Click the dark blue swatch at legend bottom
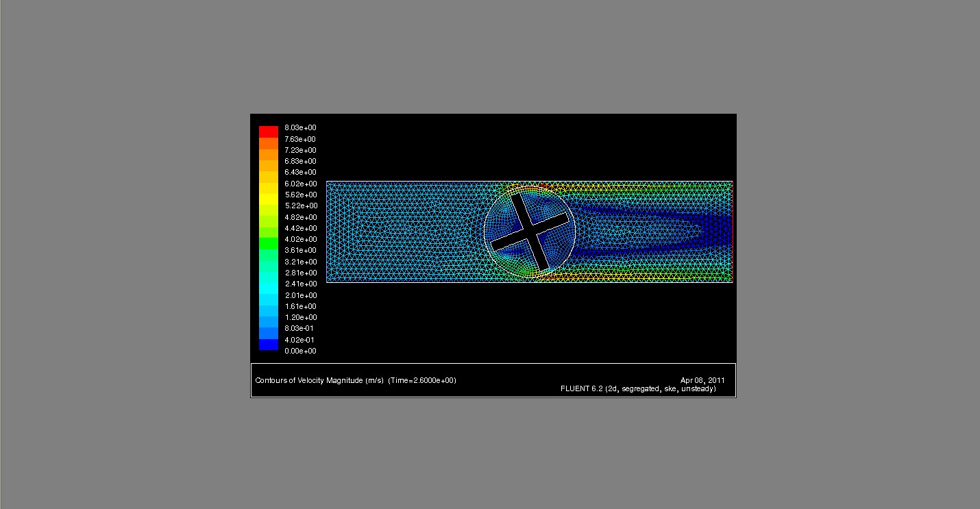 [267, 347]
